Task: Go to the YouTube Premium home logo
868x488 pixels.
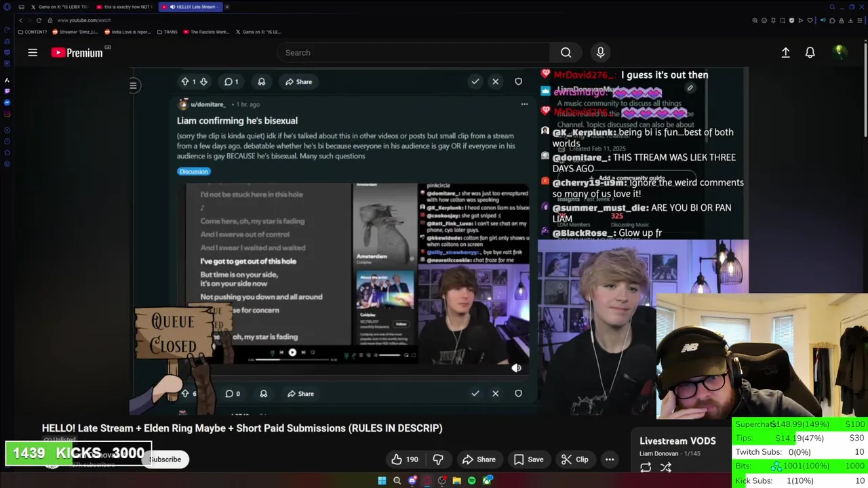Action: 77,53
